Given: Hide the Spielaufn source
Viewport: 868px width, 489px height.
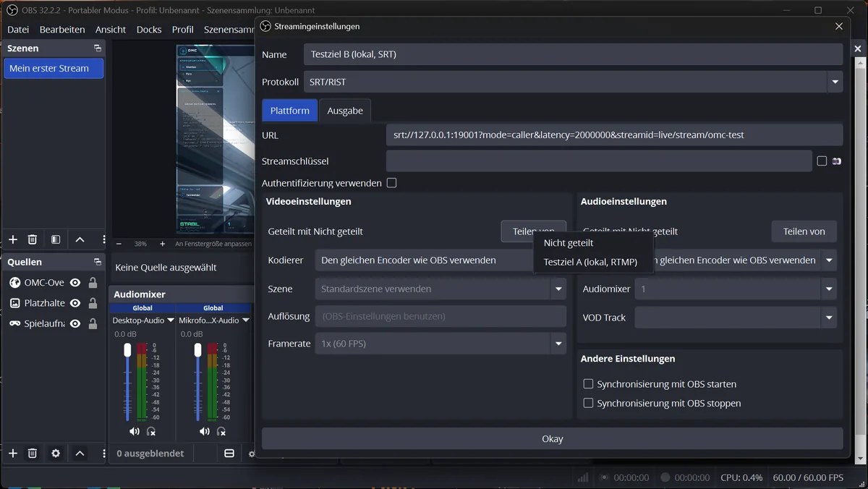Looking at the screenshot, I should coord(75,323).
